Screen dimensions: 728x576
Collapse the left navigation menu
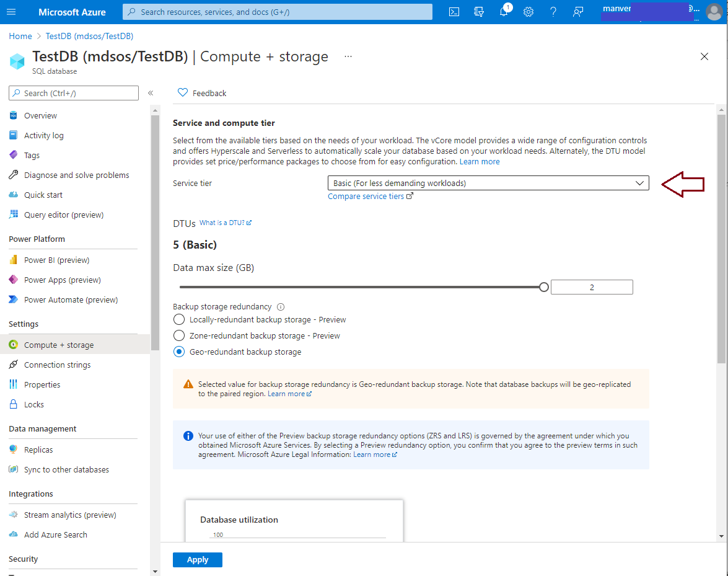click(x=151, y=93)
